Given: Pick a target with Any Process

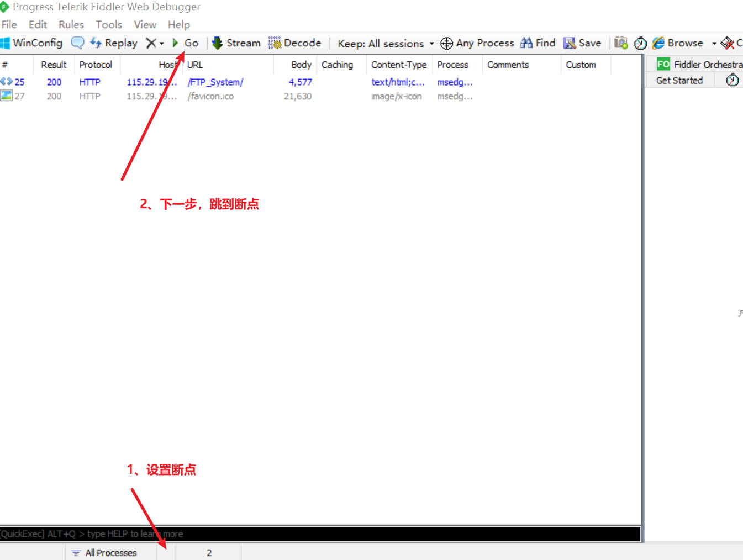Looking at the screenshot, I should pos(477,43).
